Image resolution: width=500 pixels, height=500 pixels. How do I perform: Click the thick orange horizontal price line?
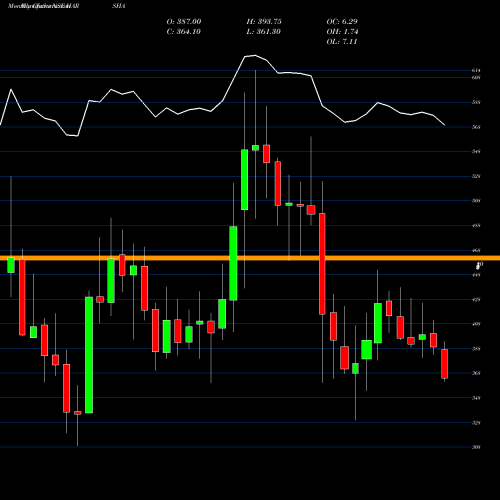pyautogui.click(x=250, y=258)
